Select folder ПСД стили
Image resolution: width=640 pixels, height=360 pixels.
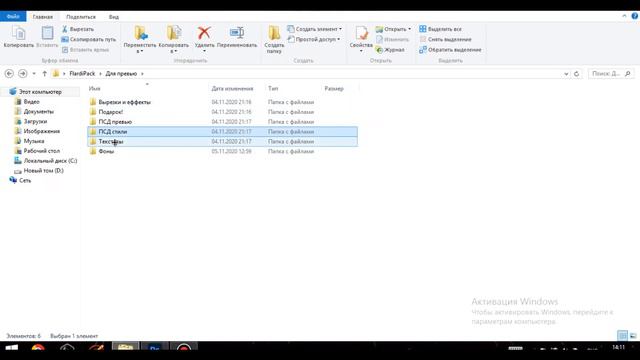[222, 131]
